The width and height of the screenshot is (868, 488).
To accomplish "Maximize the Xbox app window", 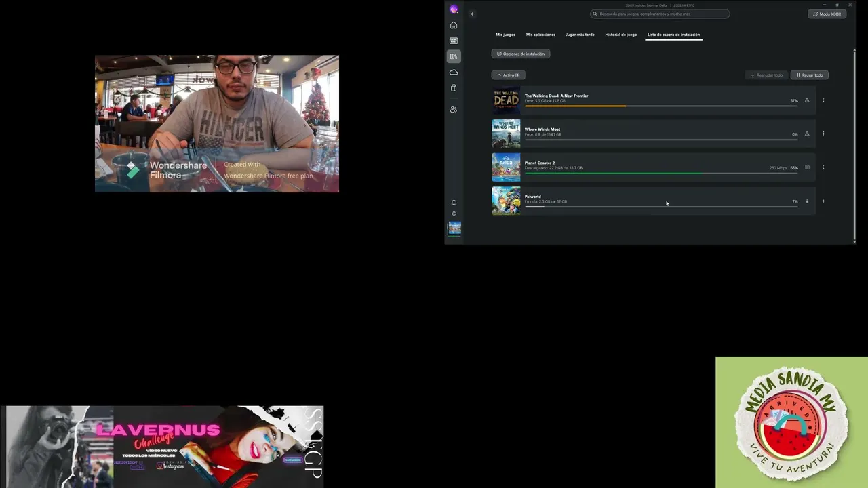I will [837, 5].
